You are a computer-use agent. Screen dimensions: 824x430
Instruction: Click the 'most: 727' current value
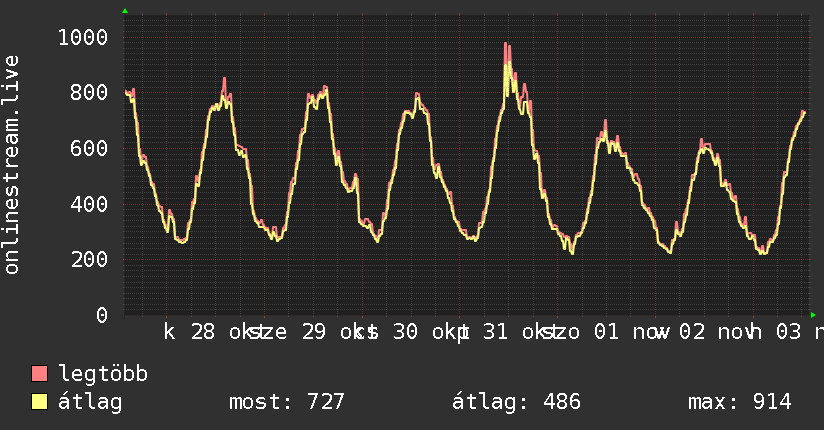[287, 402]
